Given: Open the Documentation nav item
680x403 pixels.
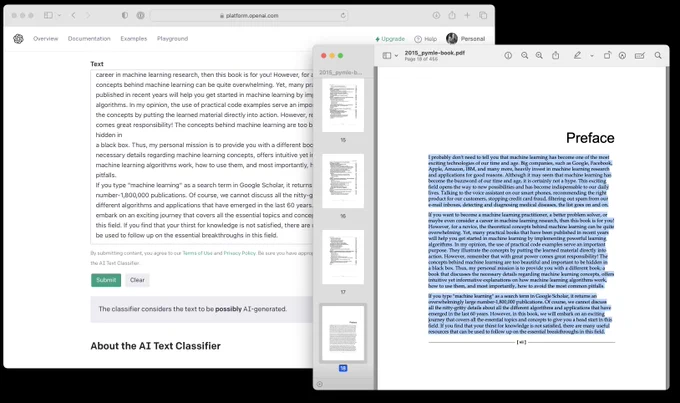Looking at the screenshot, I should (89, 39).
